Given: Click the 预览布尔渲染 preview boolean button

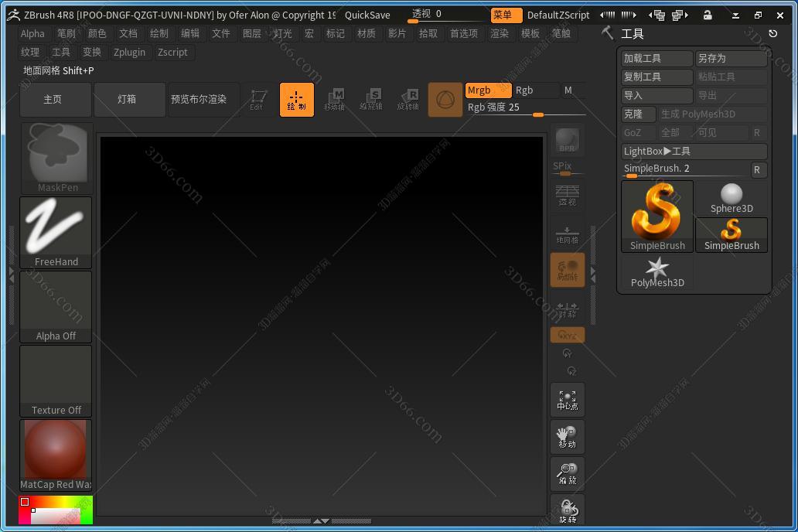Looking at the screenshot, I should pos(203,100).
